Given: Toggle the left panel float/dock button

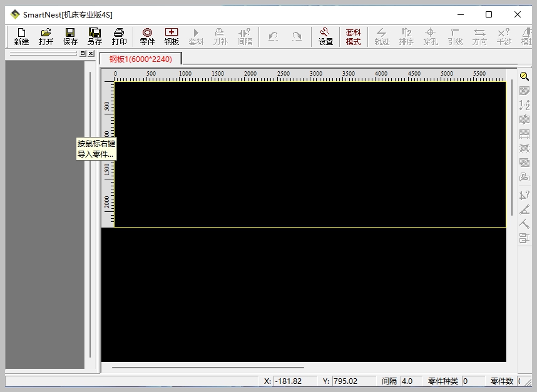Looking at the screenshot, I should coord(83,54).
